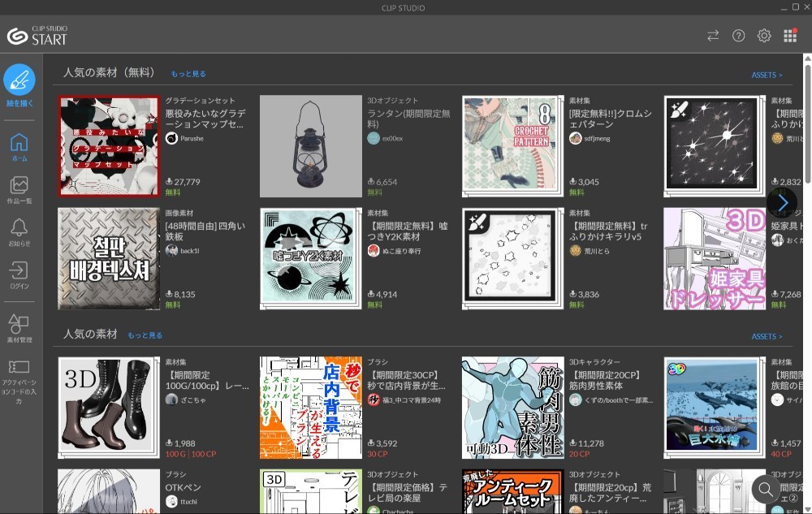
Task: Click the CLIP STUDIO START logo
Action: coord(37,35)
